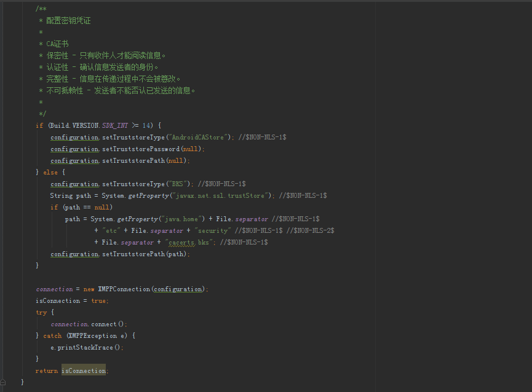Click the code fold marker beside the closing brace
The width and height of the screenshot is (532, 392).
point(2,382)
